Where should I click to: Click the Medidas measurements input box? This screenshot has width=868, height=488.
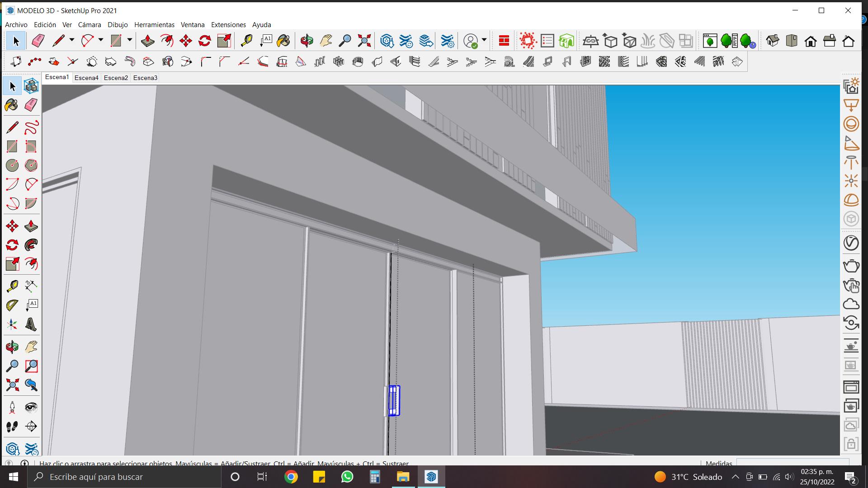pos(792,463)
